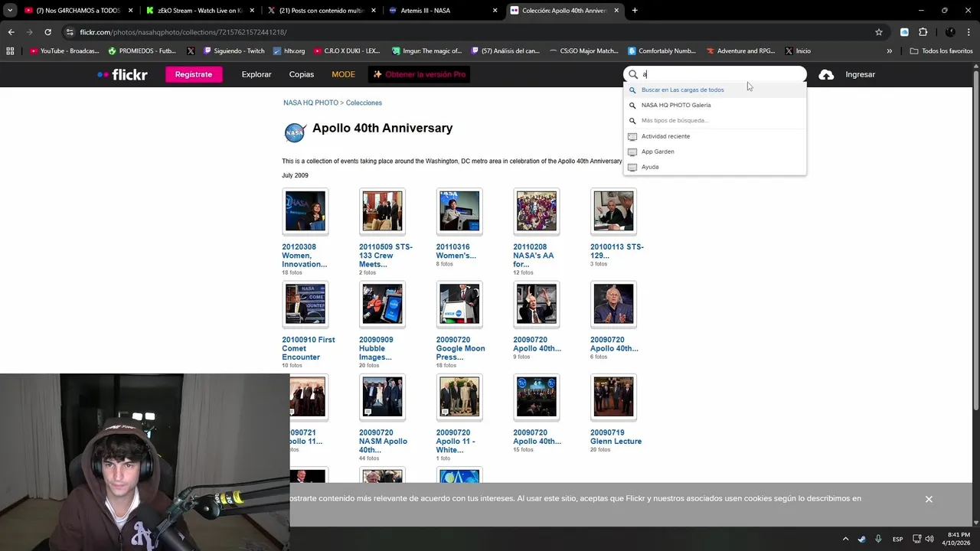Viewport: 980px width, 551px height.
Task: Select Más tipos de búsqueda option
Action: 715,120
